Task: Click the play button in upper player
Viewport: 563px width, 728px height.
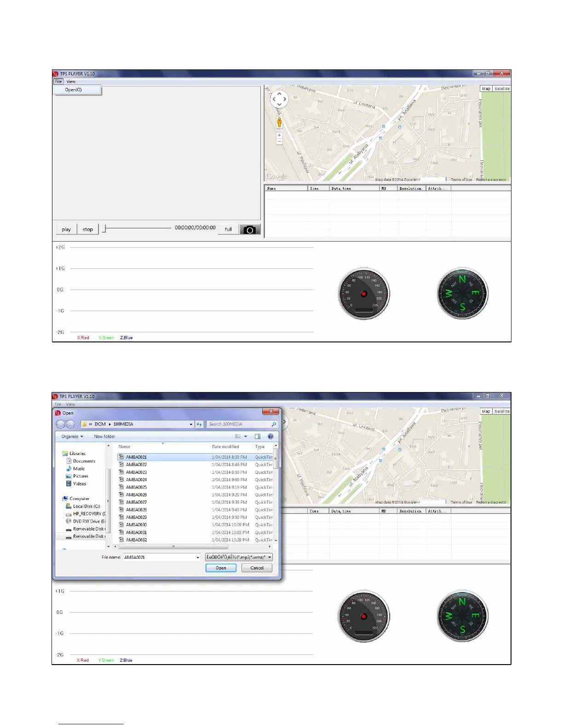Action: pos(66,229)
